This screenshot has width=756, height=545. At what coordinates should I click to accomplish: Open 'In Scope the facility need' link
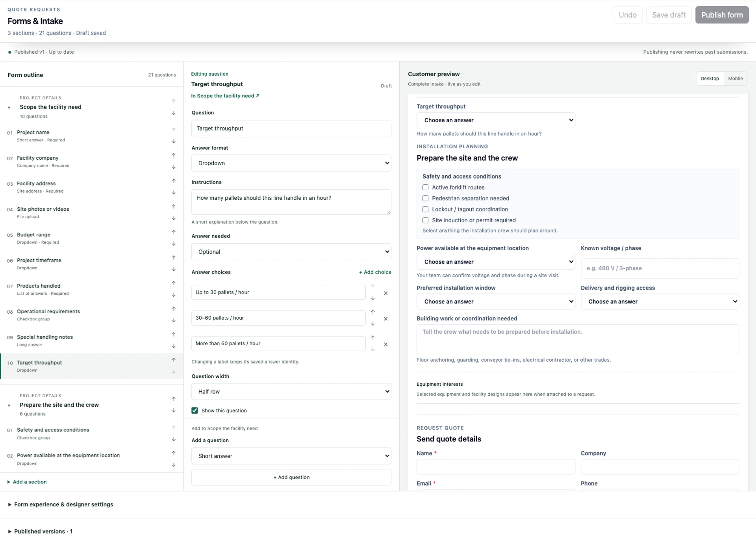point(225,96)
